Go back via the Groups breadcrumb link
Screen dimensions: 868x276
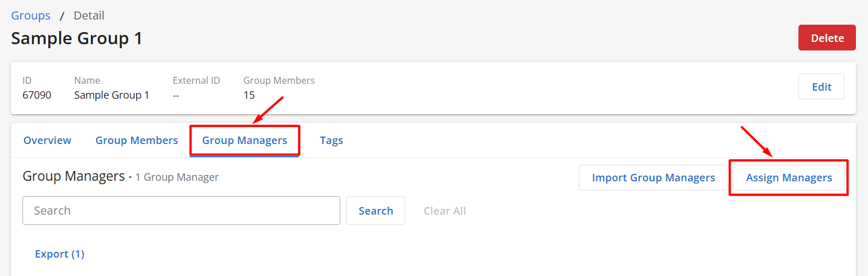point(31,15)
